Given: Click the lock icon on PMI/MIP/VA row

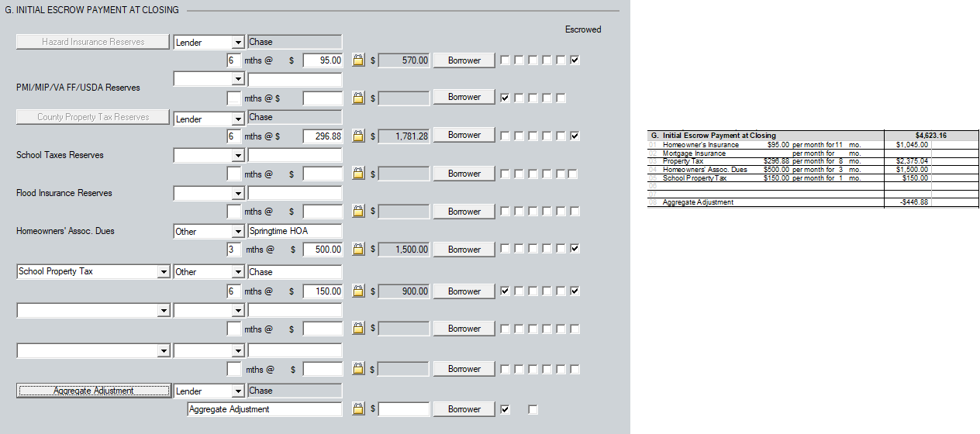Looking at the screenshot, I should (x=358, y=98).
